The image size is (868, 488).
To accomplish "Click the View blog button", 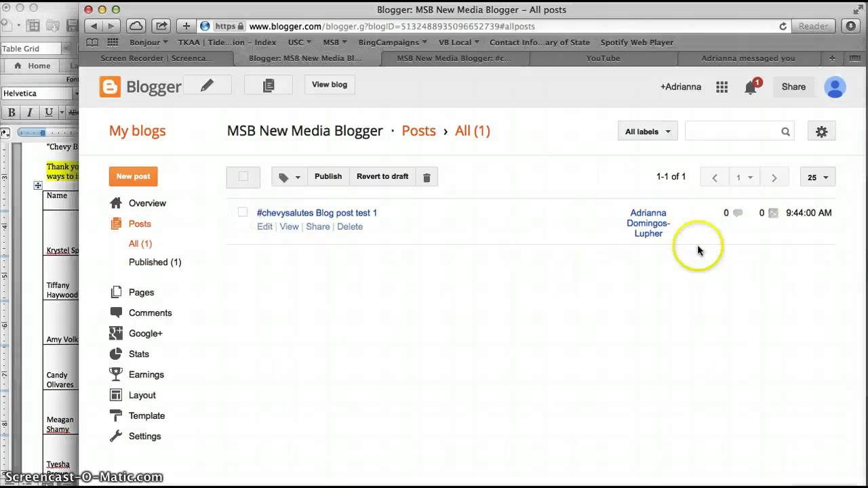I will [330, 85].
